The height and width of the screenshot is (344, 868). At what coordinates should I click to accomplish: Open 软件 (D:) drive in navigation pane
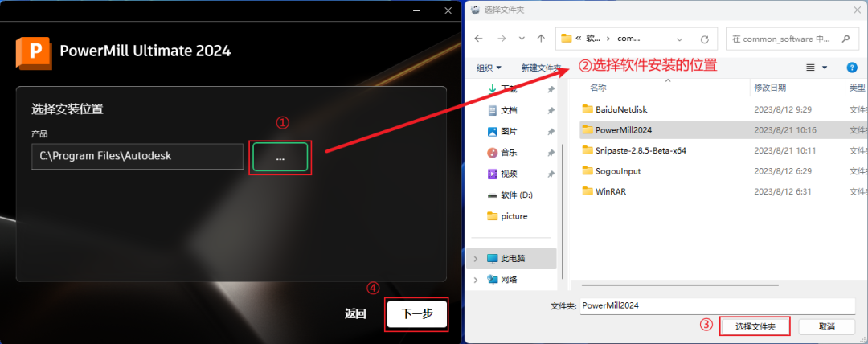(517, 195)
